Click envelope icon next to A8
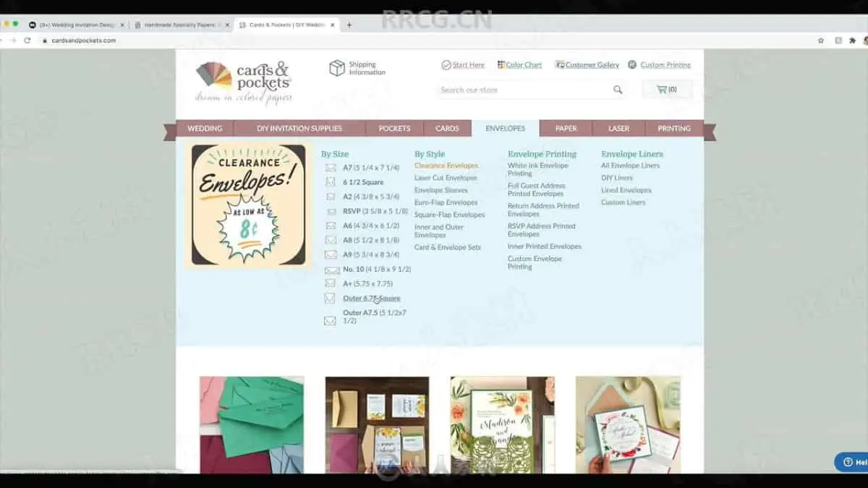The width and height of the screenshot is (868, 488). pos(331,240)
